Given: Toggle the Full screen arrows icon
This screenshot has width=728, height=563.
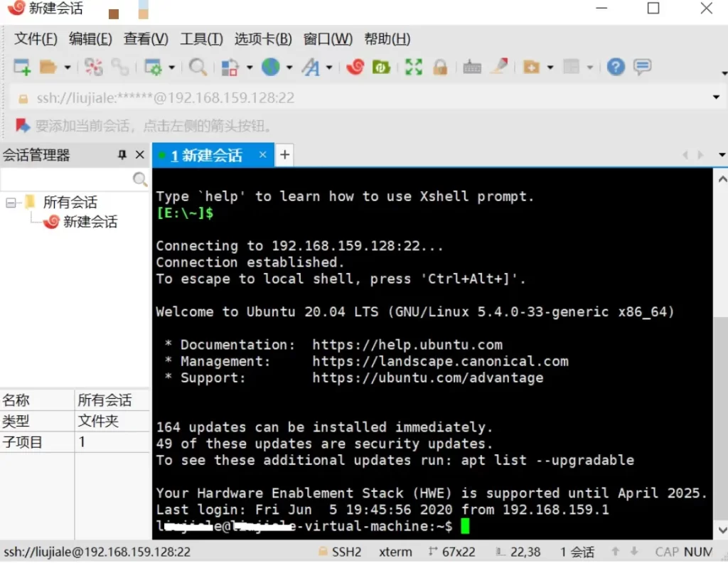Looking at the screenshot, I should [414, 68].
